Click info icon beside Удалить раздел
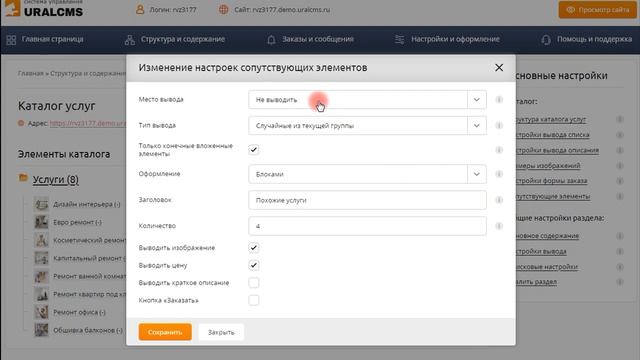640x360 pixels. pos(620,282)
